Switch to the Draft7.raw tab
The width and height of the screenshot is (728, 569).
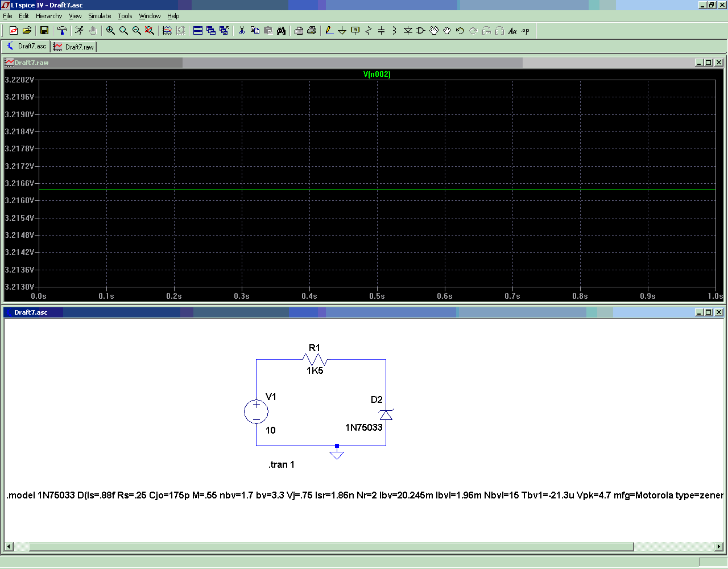[74, 47]
